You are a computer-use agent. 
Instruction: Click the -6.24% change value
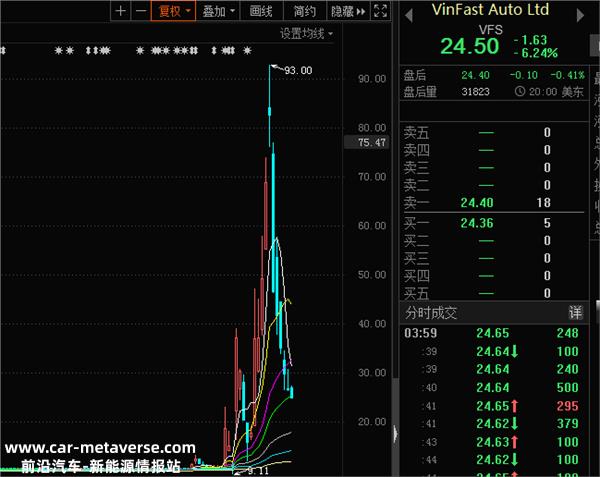(536, 53)
